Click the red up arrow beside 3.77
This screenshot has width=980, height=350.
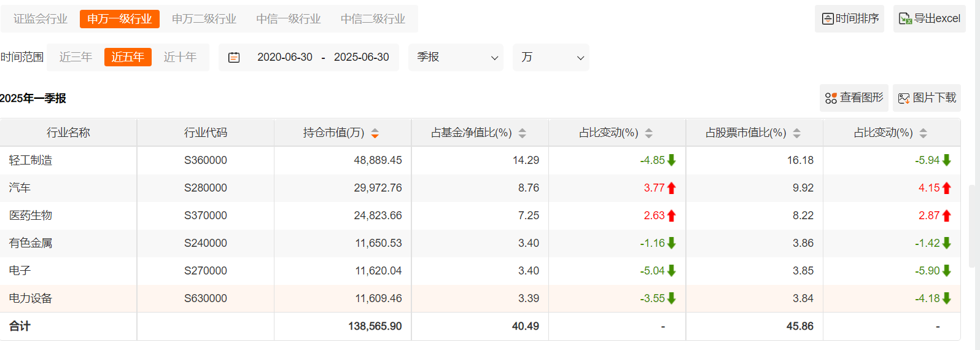[672, 188]
